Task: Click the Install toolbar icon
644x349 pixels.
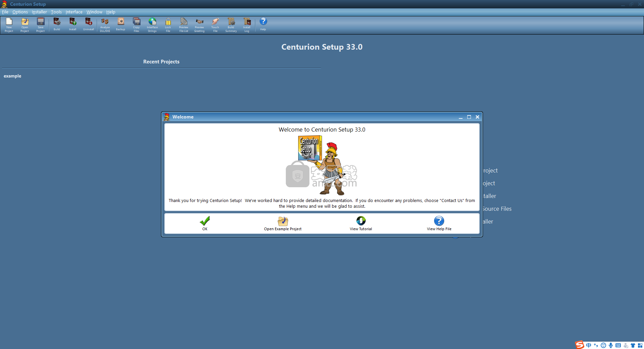Action: [73, 24]
